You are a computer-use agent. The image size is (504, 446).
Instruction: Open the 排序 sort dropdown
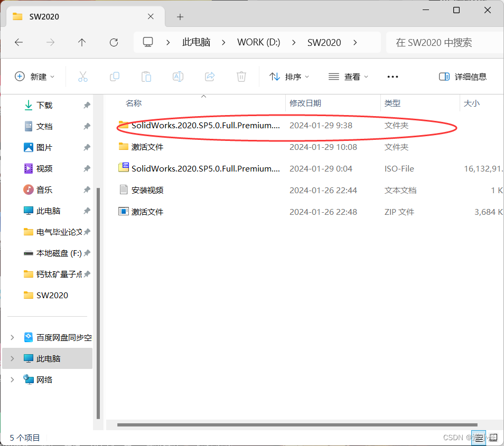click(289, 77)
